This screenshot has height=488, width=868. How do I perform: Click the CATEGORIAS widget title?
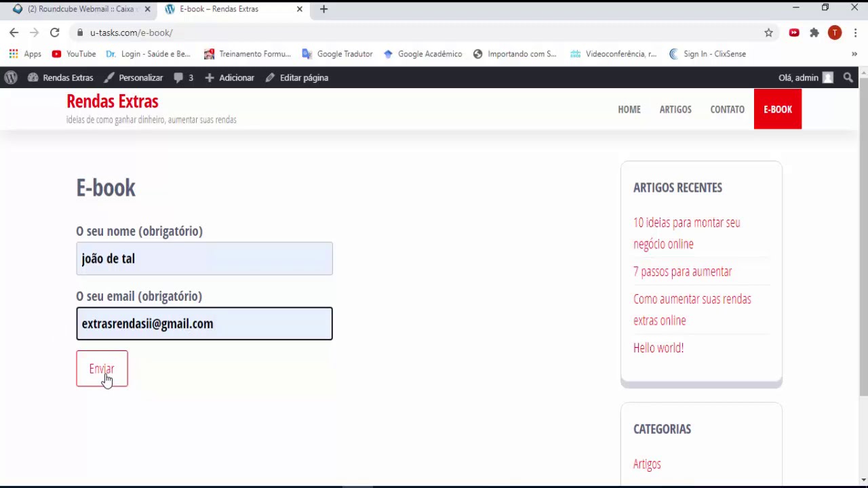point(662,429)
